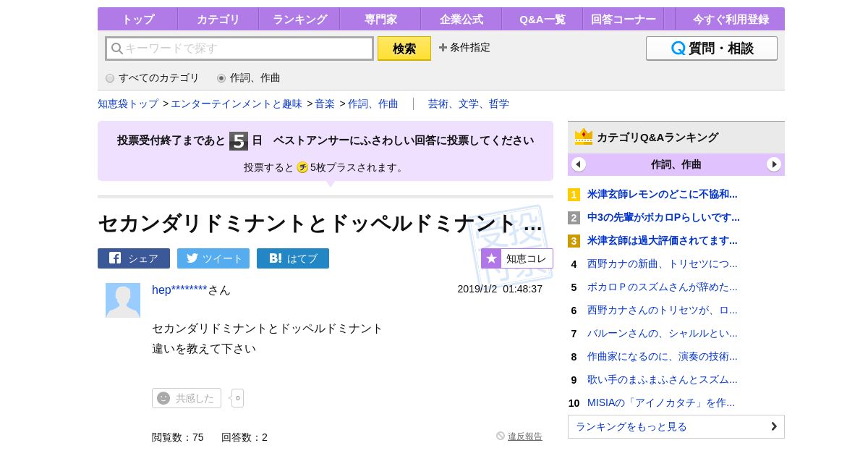Open the 回答コーナー tab
This screenshot has height=456, width=868.
623,19
